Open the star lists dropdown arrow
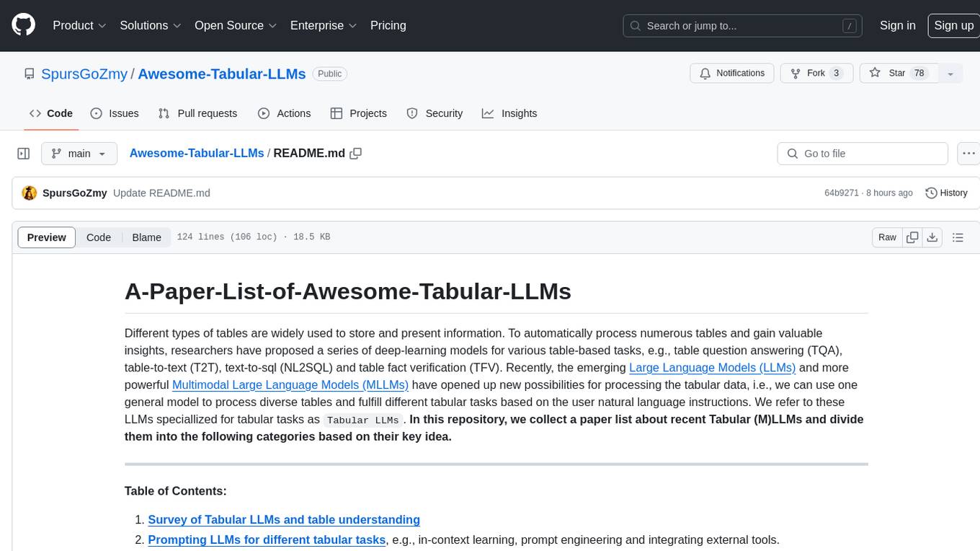The width and height of the screenshot is (980, 551). click(950, 74)
